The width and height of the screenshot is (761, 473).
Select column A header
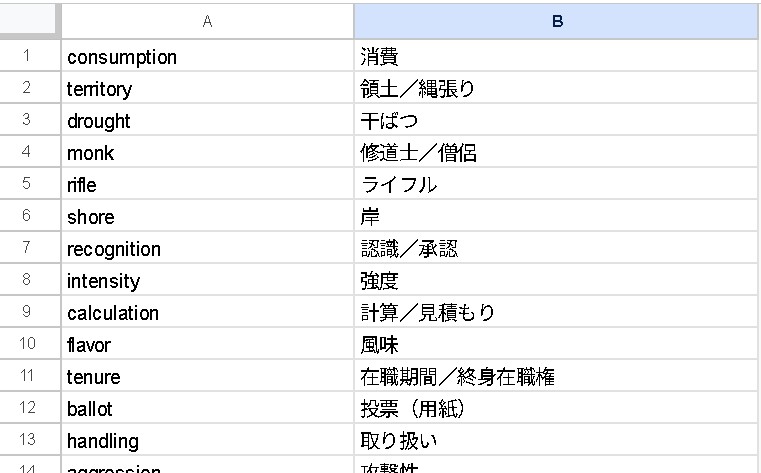[x=207, y=21]
